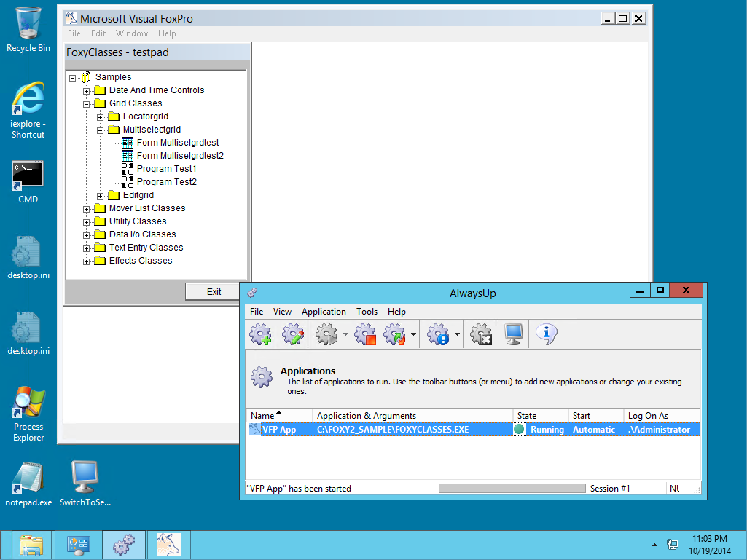This screenshot has height=560, width=747.
Task: Click the monitor icon in AlwaysUp toolbar
Action: [x=514, y=335]
